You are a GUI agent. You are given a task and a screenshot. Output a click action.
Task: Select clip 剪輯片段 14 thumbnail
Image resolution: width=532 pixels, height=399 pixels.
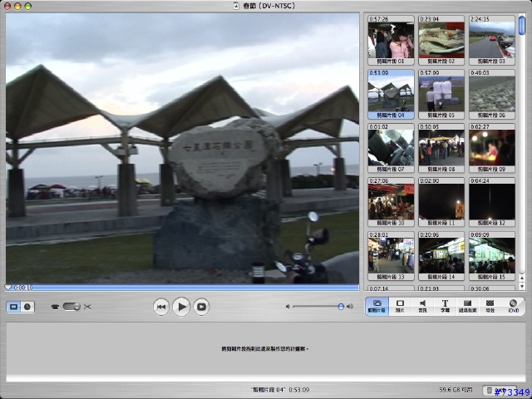tap(441, 256)
